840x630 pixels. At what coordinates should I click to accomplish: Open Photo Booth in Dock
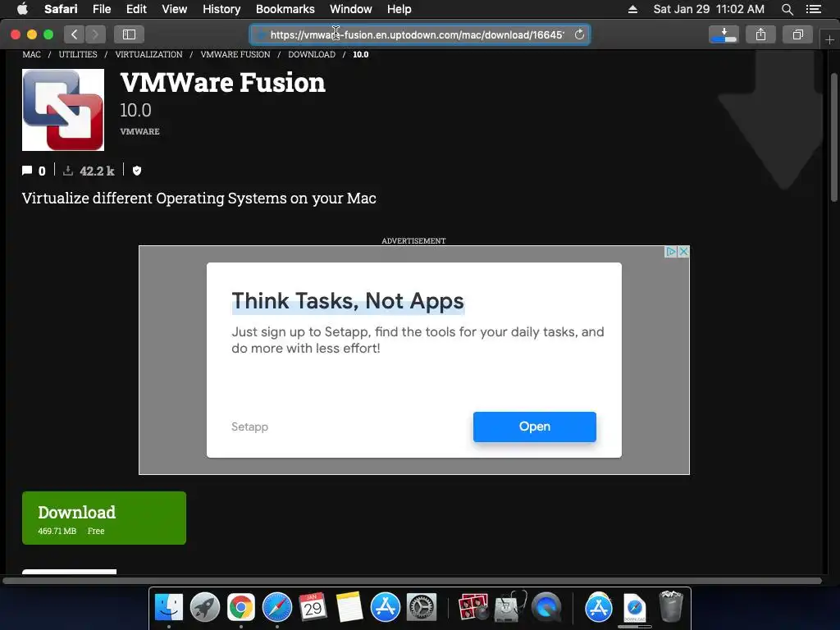click(473, 608)
